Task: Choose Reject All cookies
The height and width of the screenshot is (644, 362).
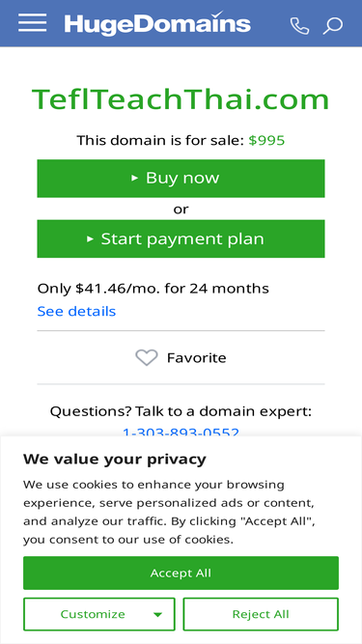Action: (261, 614)
